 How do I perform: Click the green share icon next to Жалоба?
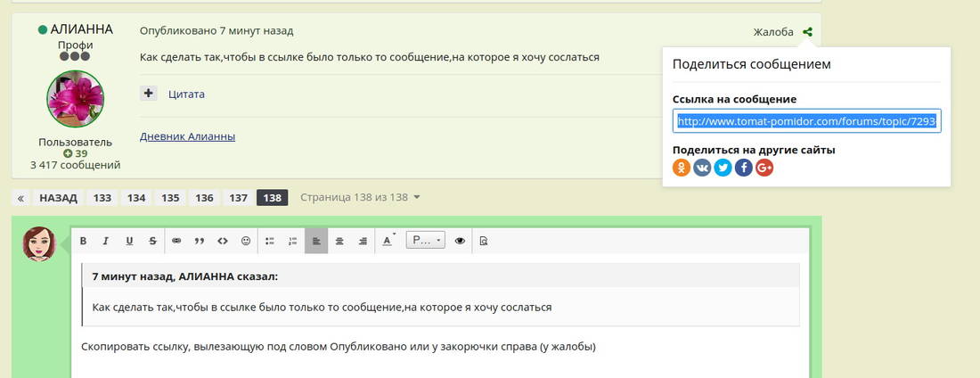click(x=807, y=32)
